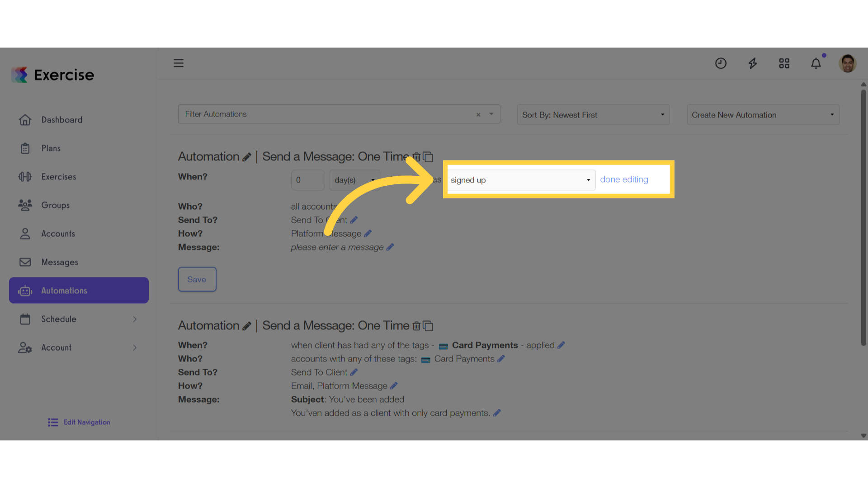Open Exercises in the sidebar

(x=59, y=177)
